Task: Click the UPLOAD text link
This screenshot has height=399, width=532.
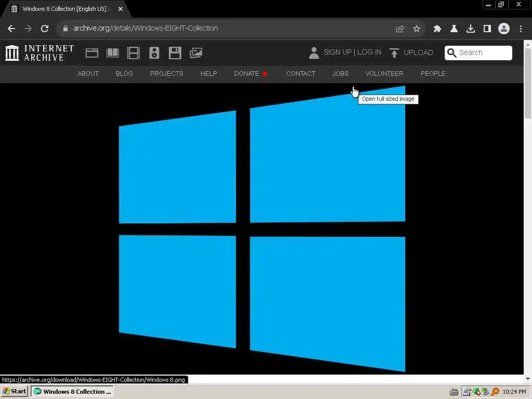Action: (x=418, y=52)
